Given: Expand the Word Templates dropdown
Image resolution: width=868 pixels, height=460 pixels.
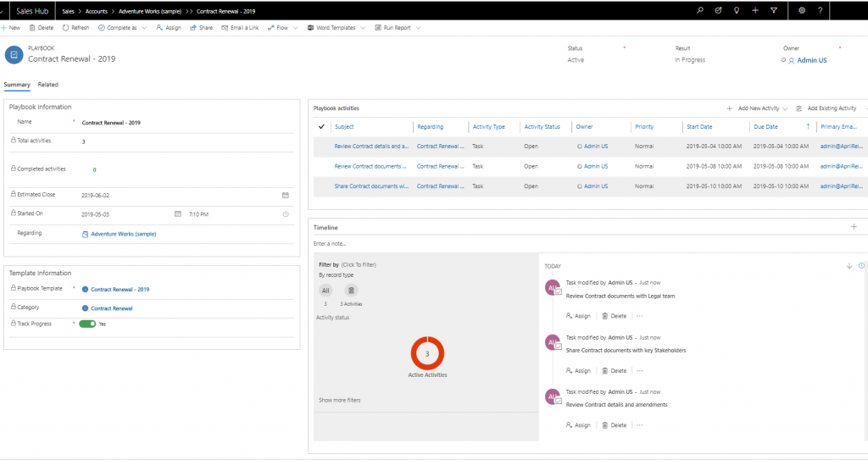Looking at the screenshot, I should click(364, 28).
